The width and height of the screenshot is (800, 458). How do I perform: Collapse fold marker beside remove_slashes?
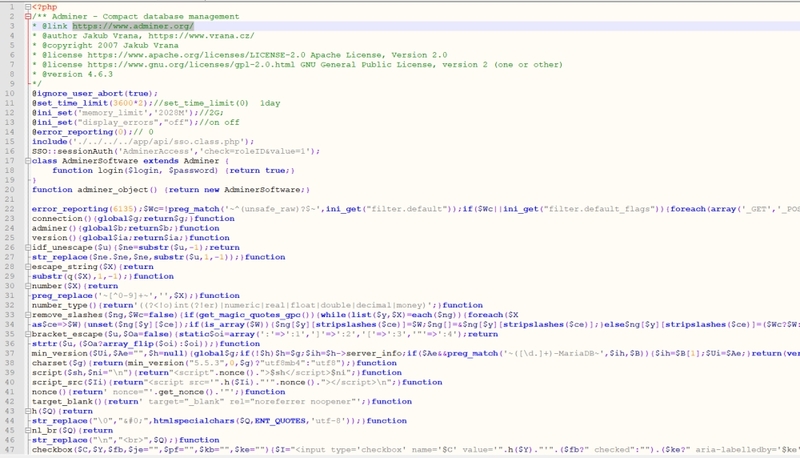tap(28, 315)
